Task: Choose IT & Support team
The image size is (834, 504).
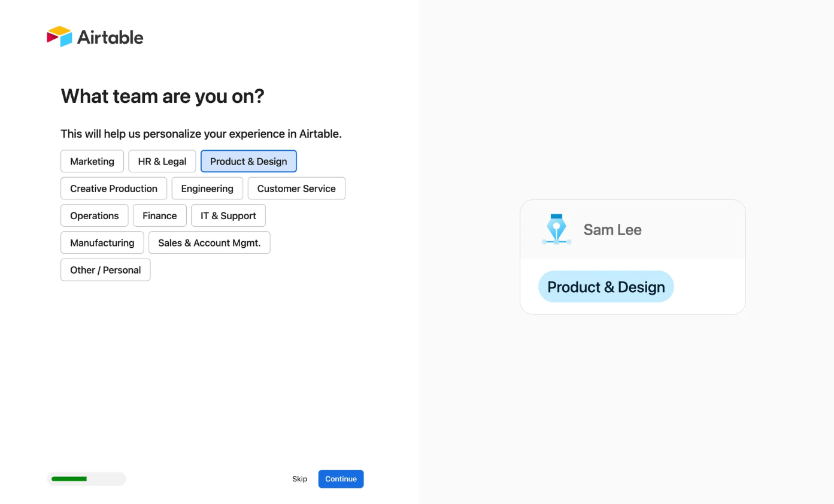Action: tap(228, 215)
